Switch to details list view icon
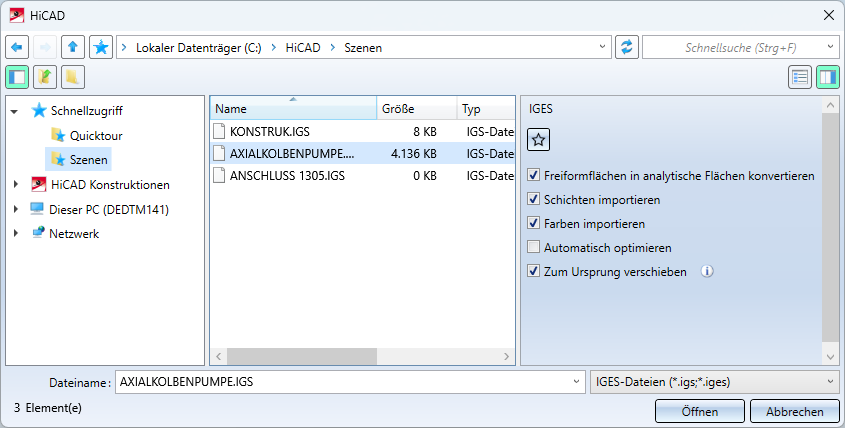Screen dimensions: 845x428 pyautogui.click(x=800, y=78)
